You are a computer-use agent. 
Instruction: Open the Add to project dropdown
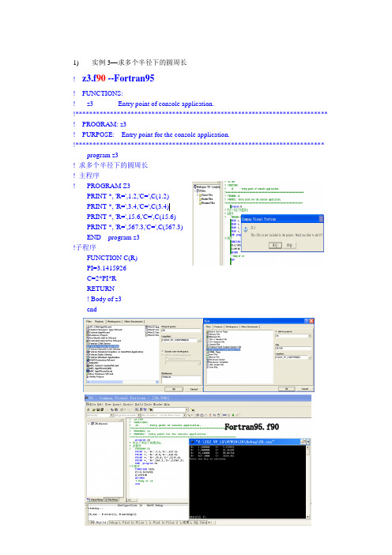[x=293, y=335]
